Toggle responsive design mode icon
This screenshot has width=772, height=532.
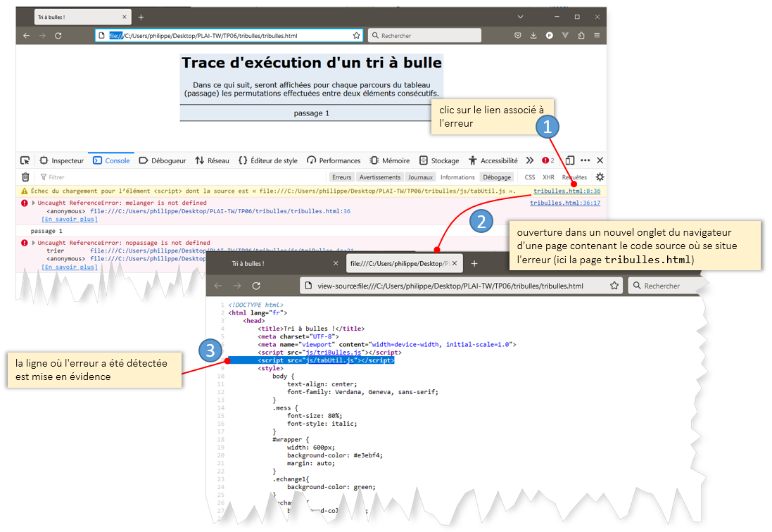pyautogui.click(x=570, y=160)
